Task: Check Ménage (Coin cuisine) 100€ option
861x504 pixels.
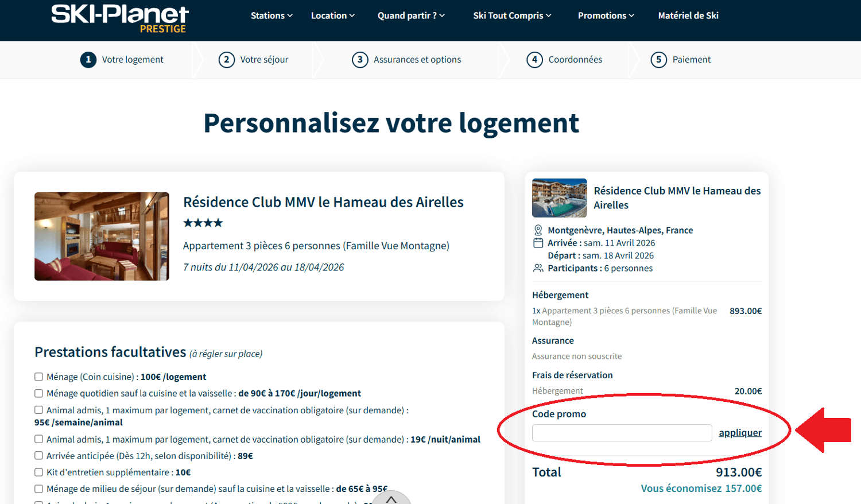Action: tap(38, 377)
